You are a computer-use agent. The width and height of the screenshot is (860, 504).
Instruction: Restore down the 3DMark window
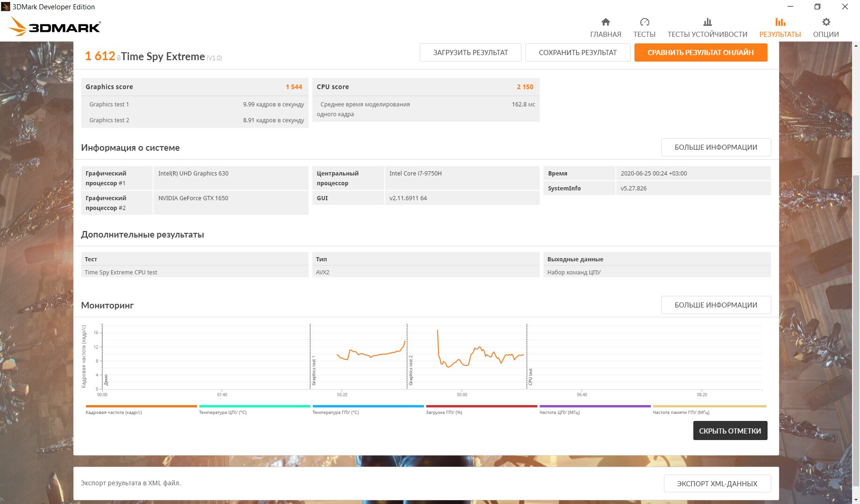818,7
